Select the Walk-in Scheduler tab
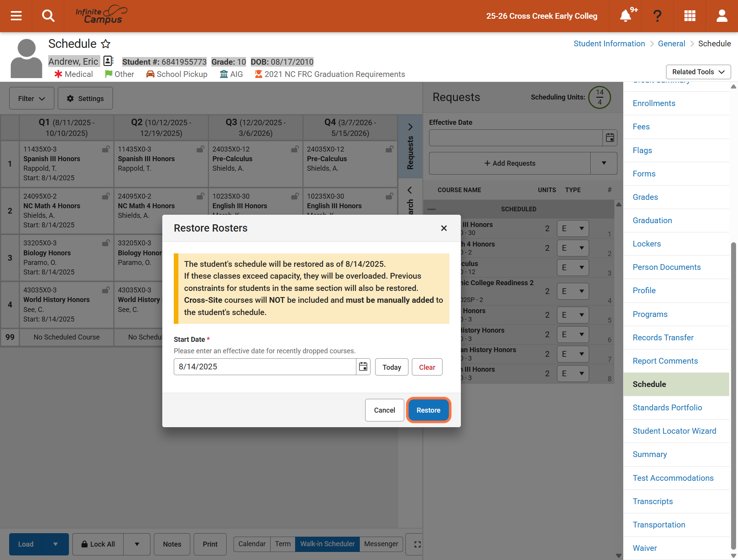This screenshot has height=560, width=738. pos(327,544)
